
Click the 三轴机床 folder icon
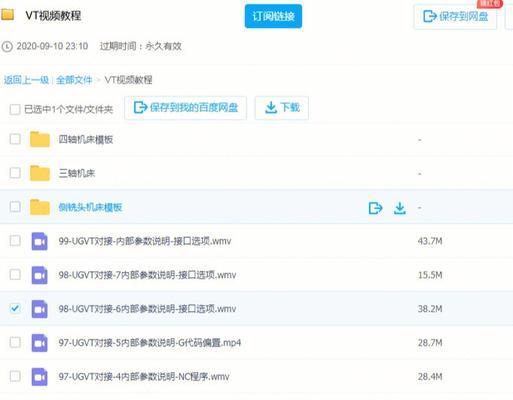(x=40, y=173)
